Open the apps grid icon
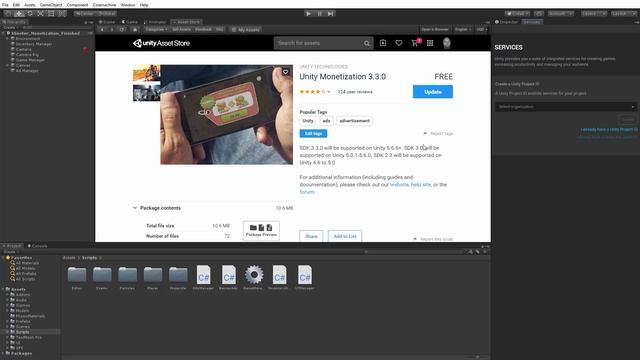 coord(430,43)
